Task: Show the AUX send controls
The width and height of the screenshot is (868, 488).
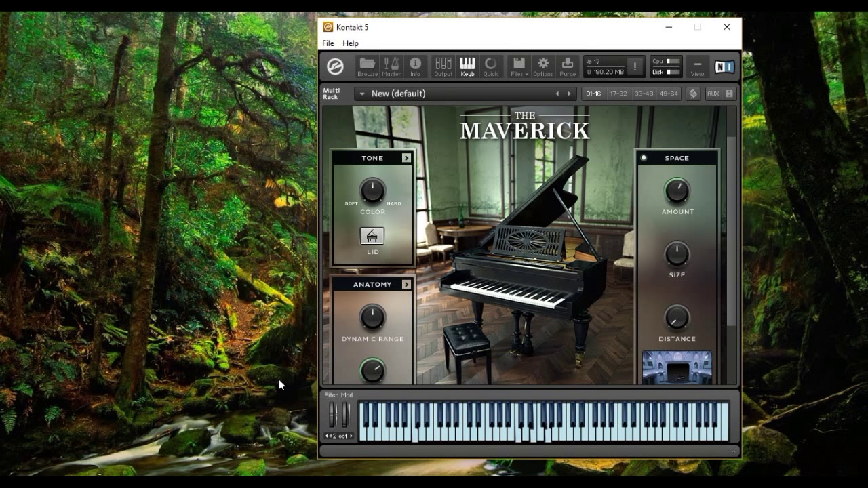Action: coord(713,94)
